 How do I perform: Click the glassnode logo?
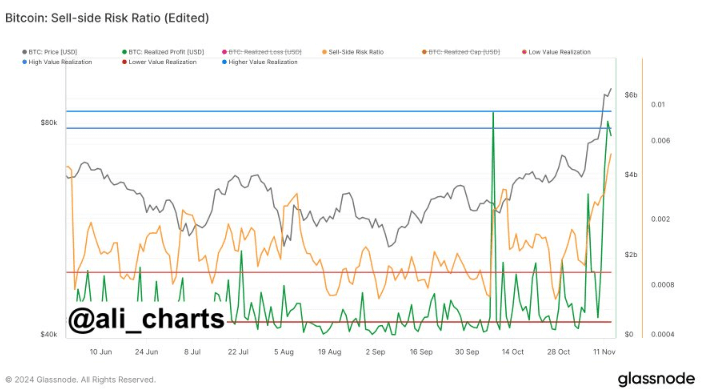point(656,379)
